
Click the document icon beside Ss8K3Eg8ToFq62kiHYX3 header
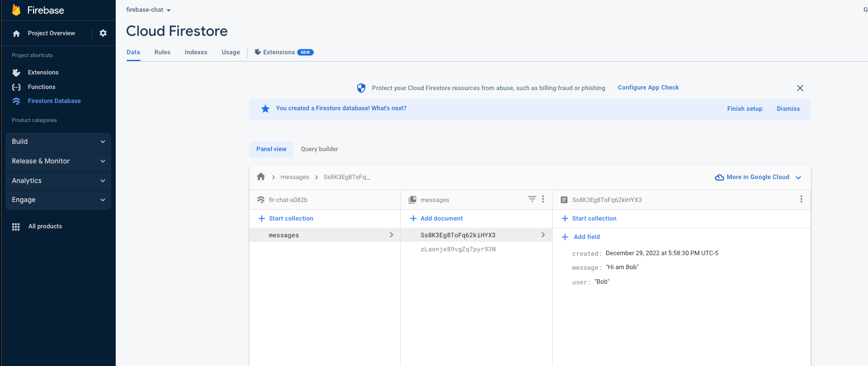tap(564, 200)
